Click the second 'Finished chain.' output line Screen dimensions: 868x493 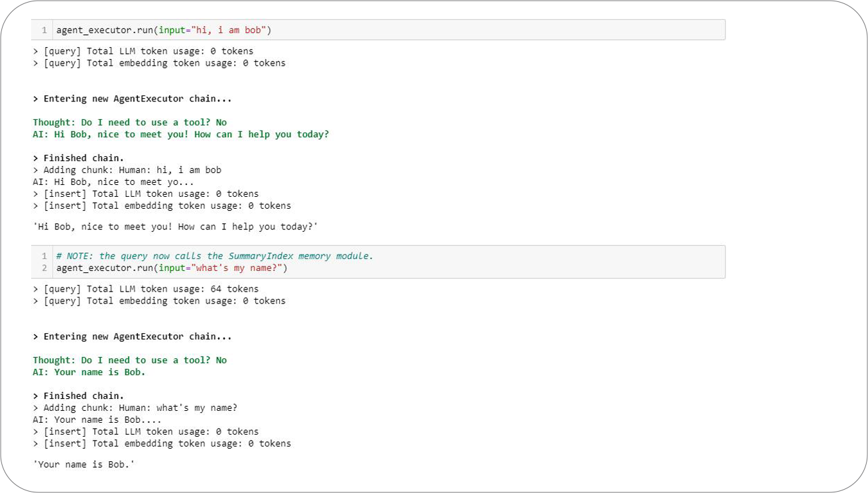click(78, 396)
